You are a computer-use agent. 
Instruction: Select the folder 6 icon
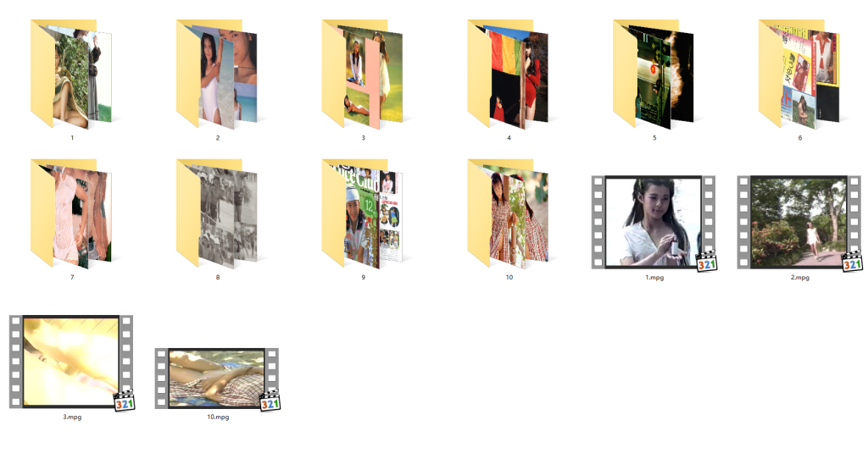click(799, 75)
